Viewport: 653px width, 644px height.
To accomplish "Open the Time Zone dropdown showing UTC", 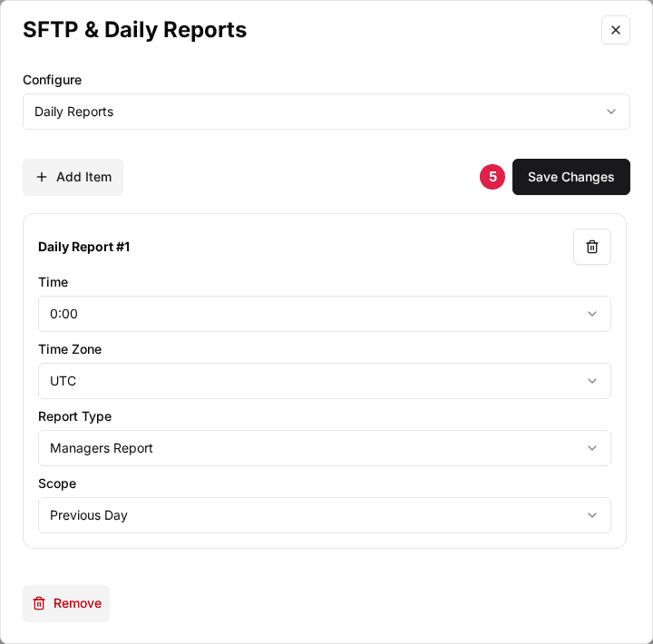I will point(325,381).
